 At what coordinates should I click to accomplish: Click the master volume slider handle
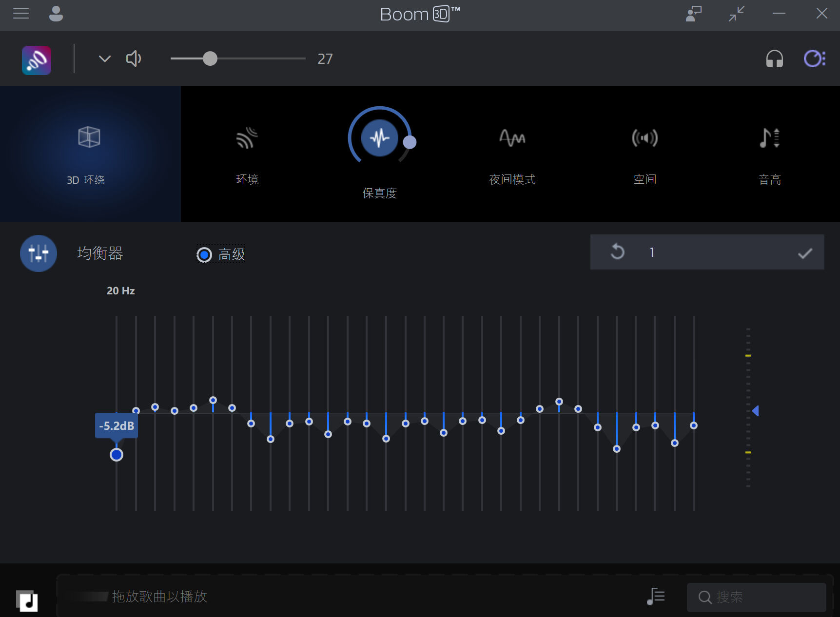(x=210, y=58)
